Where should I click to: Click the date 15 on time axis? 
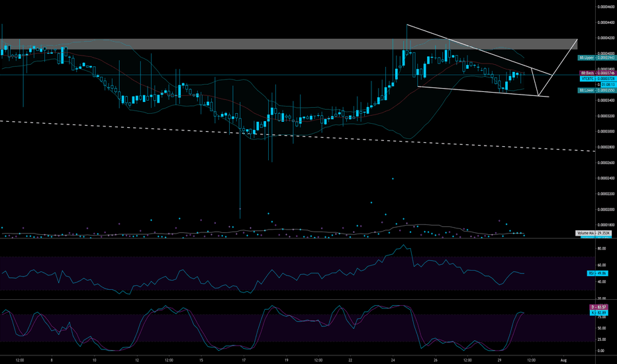pos(201,360)
